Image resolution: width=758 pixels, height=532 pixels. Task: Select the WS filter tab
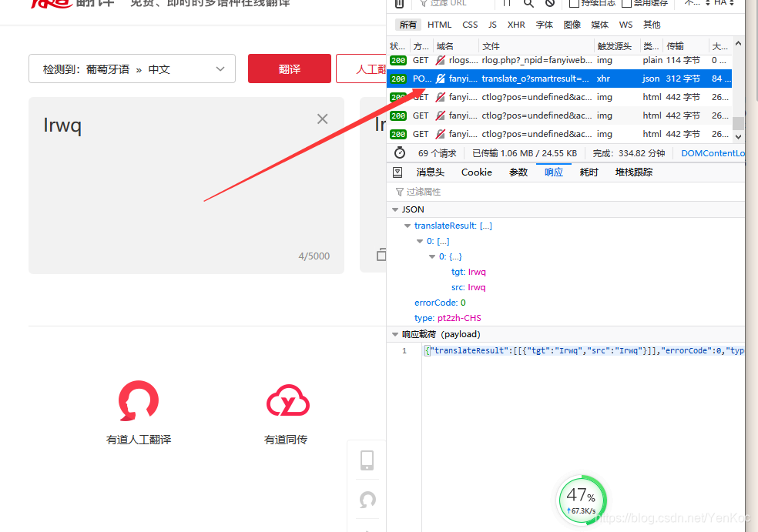626,25
